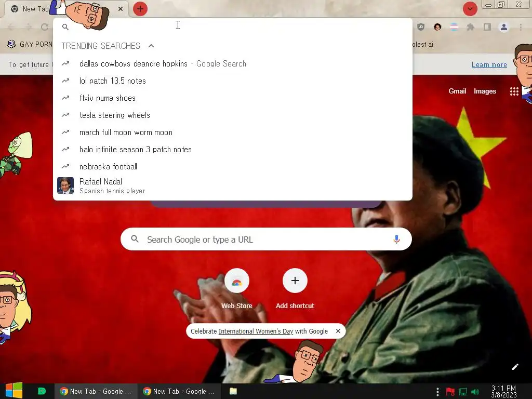Start voice search with microphone icon
This screenshot has width=532, height=399.
pos(396,239)
